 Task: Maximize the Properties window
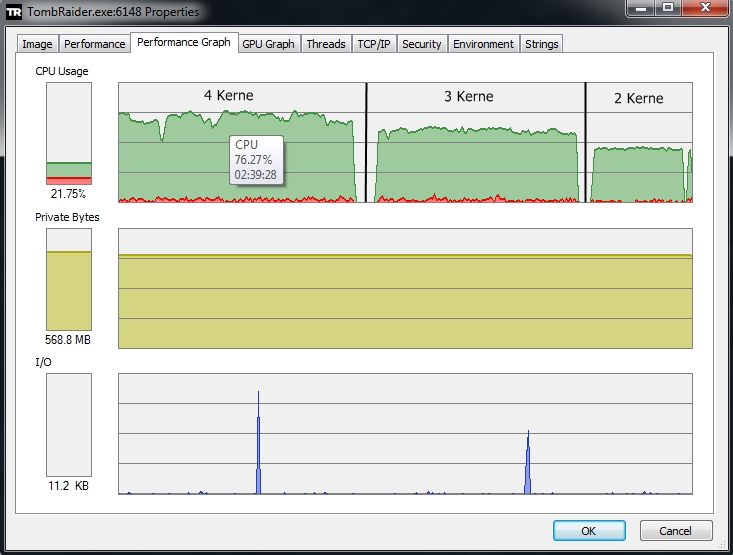(668, 8)
